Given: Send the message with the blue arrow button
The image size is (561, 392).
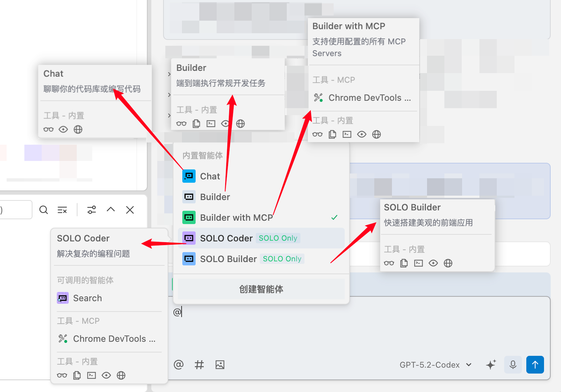Looking at the screenshot, I should pos(535,365).
